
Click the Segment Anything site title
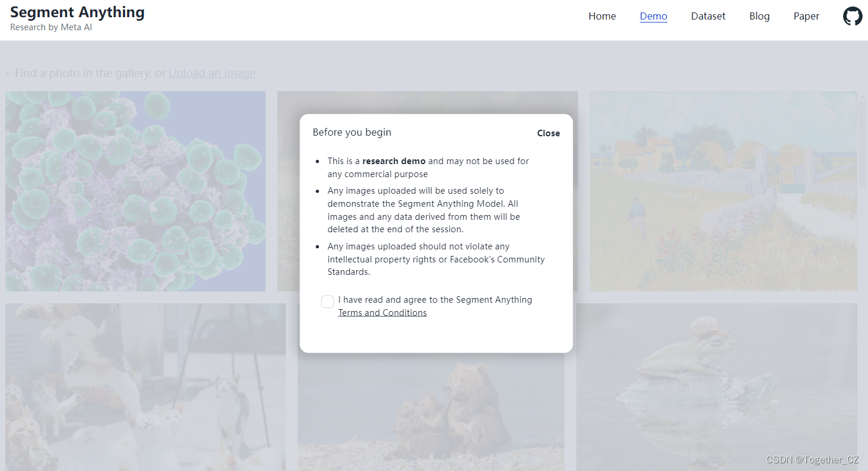[x=77, y=12]
